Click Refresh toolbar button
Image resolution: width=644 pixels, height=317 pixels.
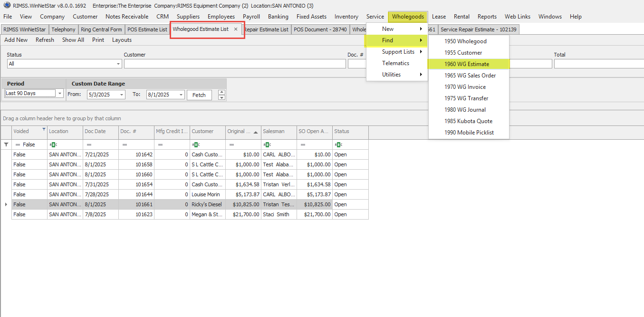45,40
